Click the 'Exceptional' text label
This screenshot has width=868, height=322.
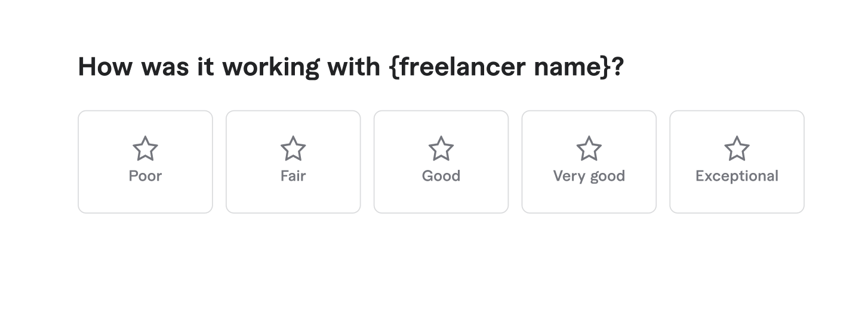click(x=737, y=176)
